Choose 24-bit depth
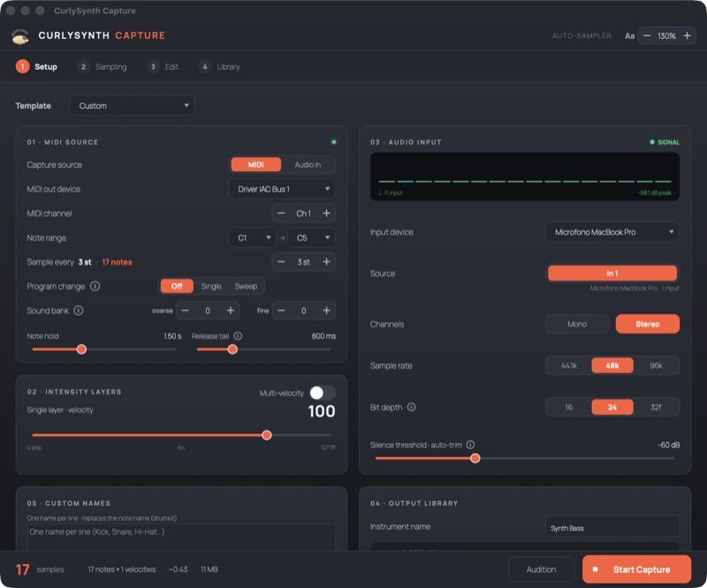This screenshot has height=588, width=707. coord(612,407)
